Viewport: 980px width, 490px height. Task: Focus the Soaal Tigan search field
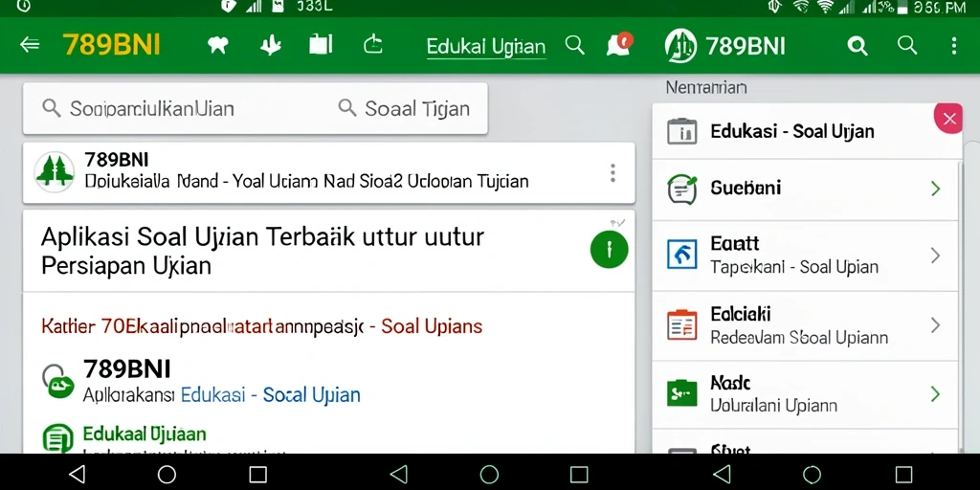pos(404,109)
